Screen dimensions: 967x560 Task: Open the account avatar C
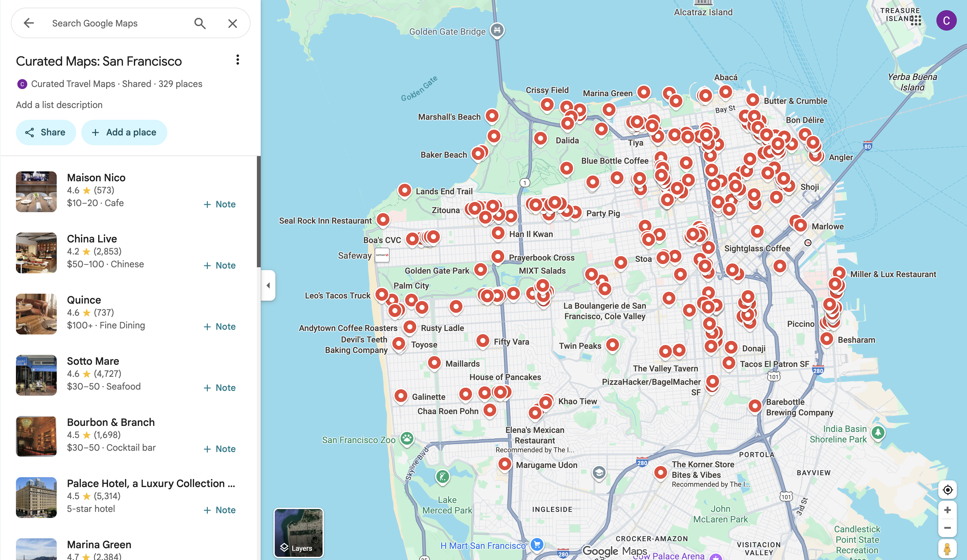[x=946, y=20]
